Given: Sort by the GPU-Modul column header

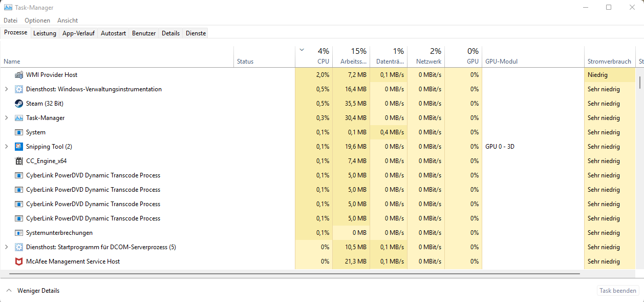Looking at the screenshot, I should tap(533, 56).
